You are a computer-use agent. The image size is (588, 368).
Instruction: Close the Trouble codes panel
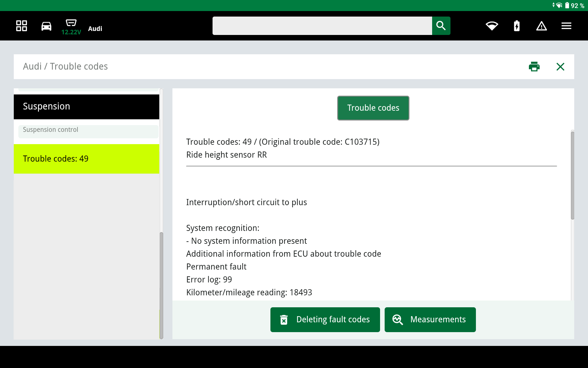click(x=560, y=67)
